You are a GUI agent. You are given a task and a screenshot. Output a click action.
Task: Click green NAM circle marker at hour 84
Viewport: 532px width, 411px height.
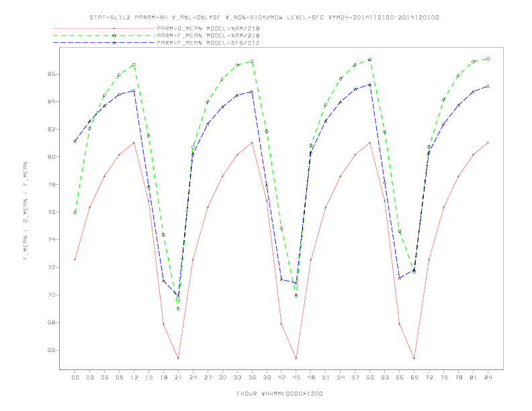tap(488, 58)
